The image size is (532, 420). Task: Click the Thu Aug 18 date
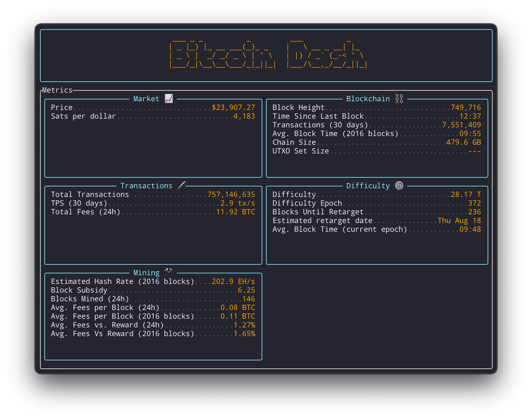(459, 221)
